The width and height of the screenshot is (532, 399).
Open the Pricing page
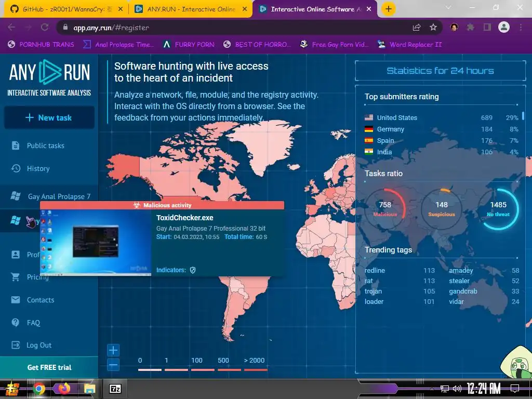(37, 277)
